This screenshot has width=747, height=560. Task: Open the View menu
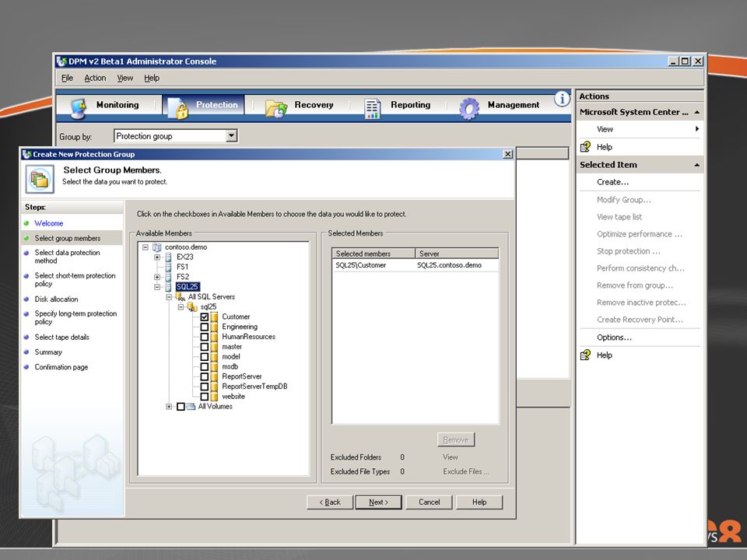click(125, 78)
